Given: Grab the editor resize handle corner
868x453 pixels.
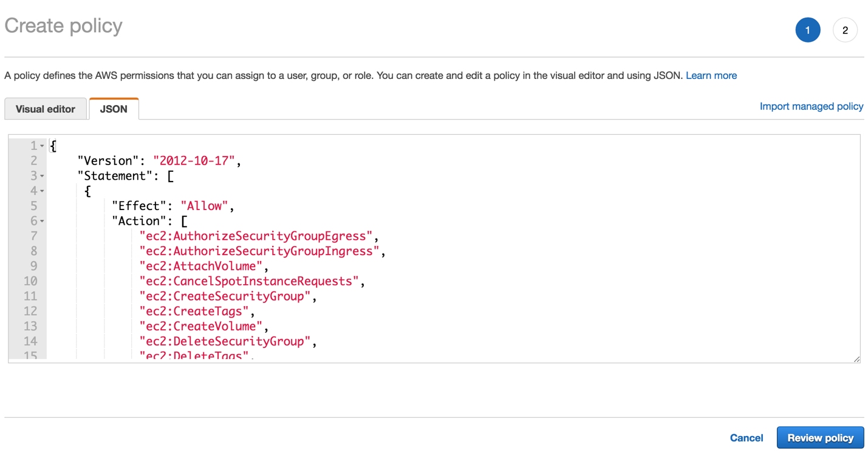Looking at the screenshot, I should tap(856, 359).
